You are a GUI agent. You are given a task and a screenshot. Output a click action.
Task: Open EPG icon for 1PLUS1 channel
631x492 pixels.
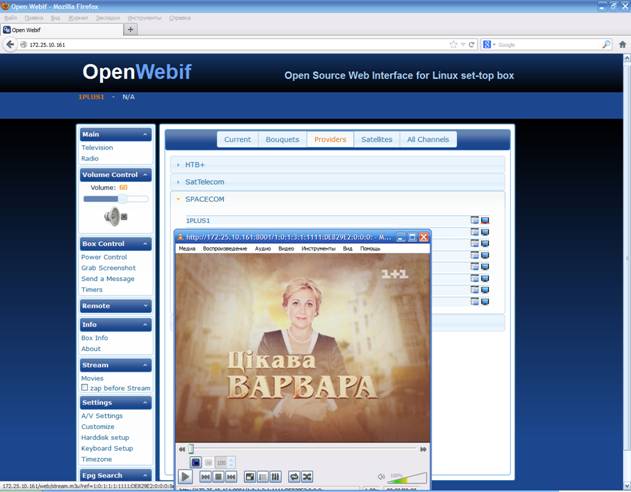click(x=475, y=220)
